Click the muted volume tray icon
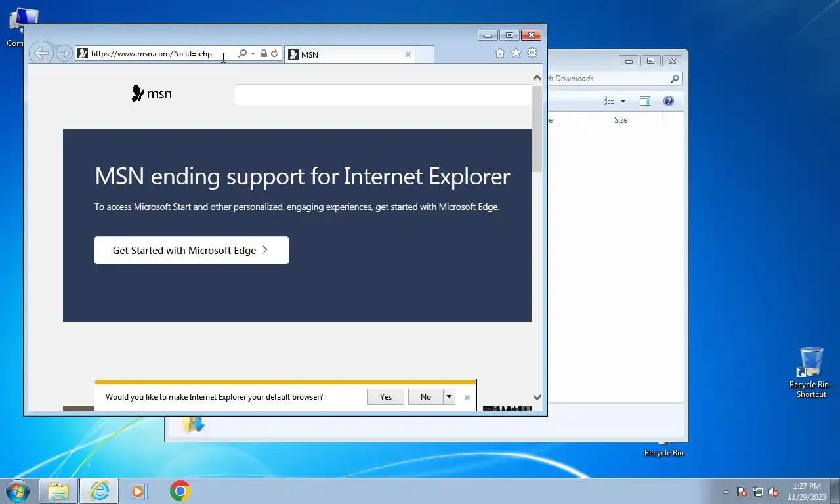Viewport: 840px width, 504px height. pos(774,492)
